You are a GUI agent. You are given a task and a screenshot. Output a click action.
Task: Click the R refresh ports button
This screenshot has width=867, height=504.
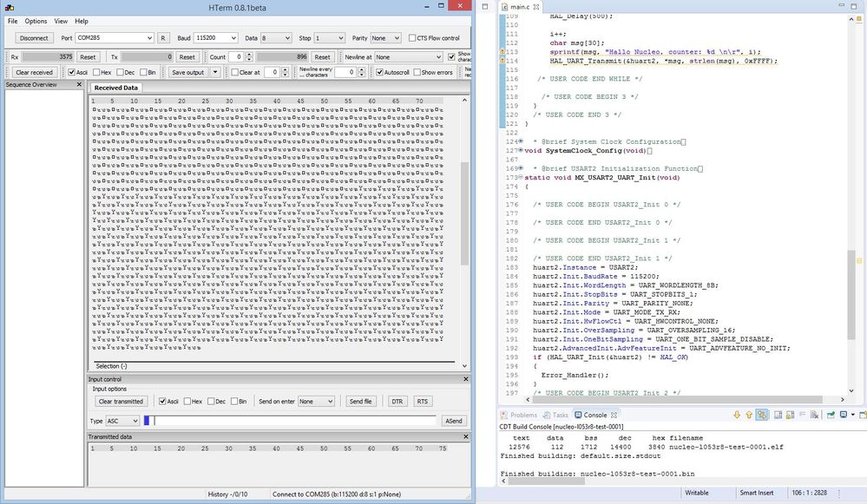click(162, 38)
